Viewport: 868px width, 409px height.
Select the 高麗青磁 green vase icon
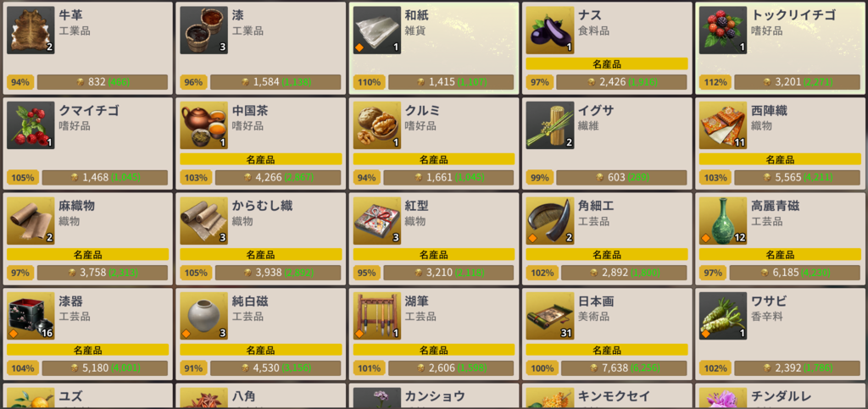click(723, 221)
